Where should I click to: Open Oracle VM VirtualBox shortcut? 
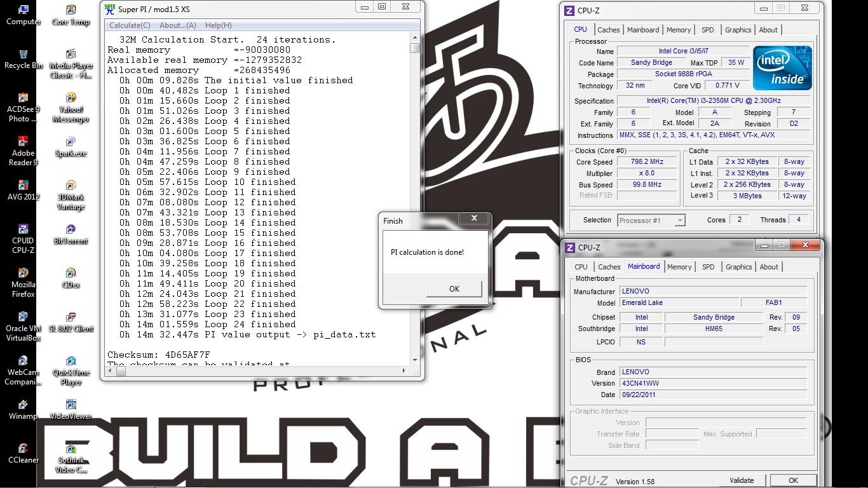[23, 326]
